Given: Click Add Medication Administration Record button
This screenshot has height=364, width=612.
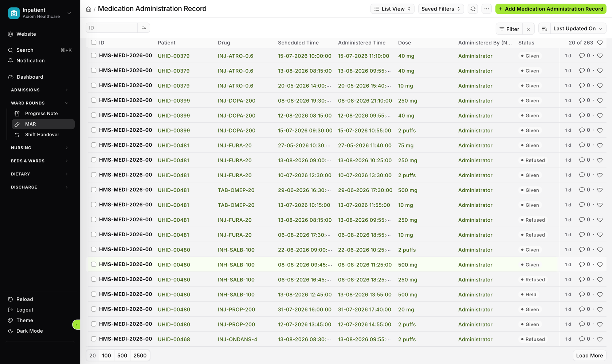Looking at the screenshot, I should coord(551,9).
